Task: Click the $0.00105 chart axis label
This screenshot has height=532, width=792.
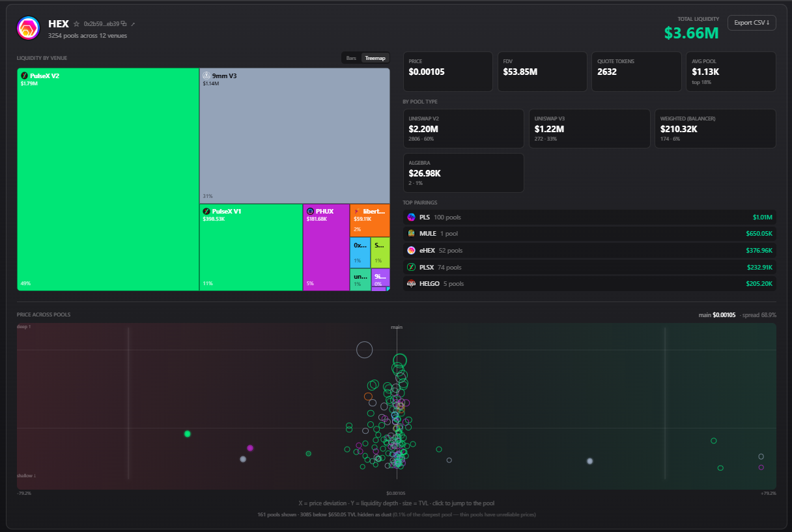Action: 395,494
